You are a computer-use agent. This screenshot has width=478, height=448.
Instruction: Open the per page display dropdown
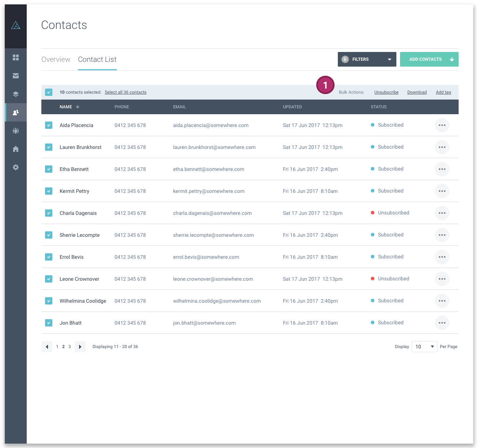[x=425, y=347]
